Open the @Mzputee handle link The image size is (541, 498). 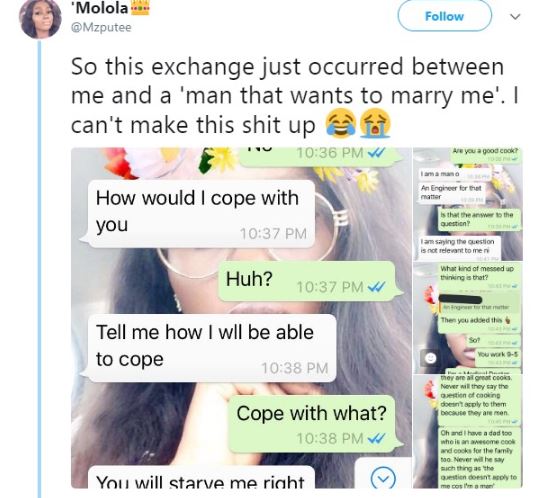[x=101, y=27]
